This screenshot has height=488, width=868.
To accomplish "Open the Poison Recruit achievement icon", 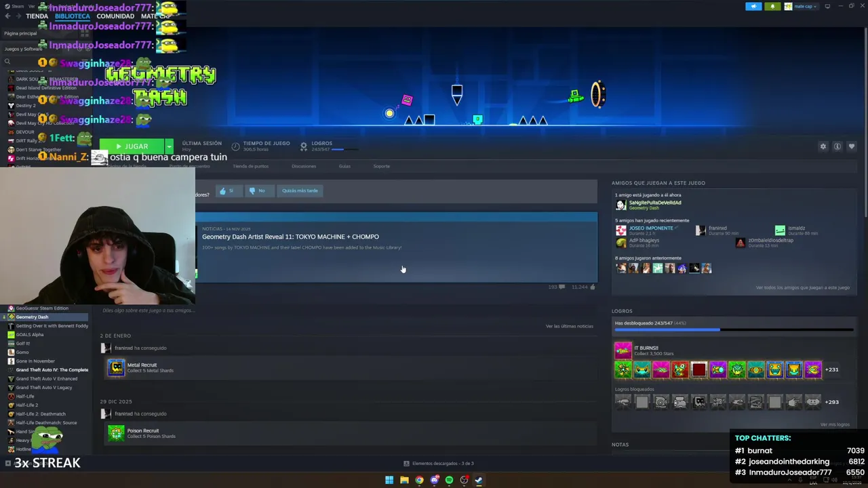I will (116, 433).
